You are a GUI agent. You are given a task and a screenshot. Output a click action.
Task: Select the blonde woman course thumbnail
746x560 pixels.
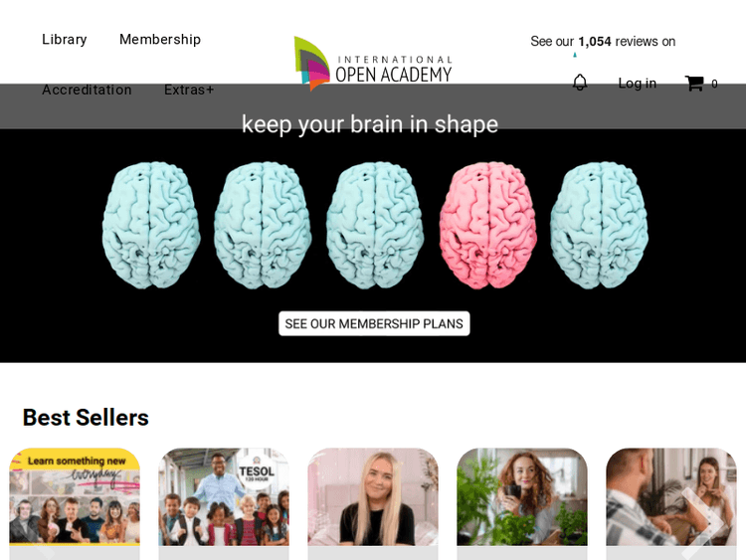coord(373,496)
